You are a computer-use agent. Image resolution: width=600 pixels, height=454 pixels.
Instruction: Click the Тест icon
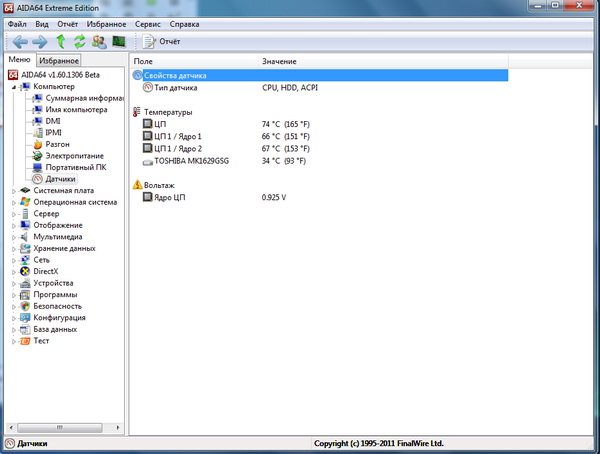coord(25,341)
